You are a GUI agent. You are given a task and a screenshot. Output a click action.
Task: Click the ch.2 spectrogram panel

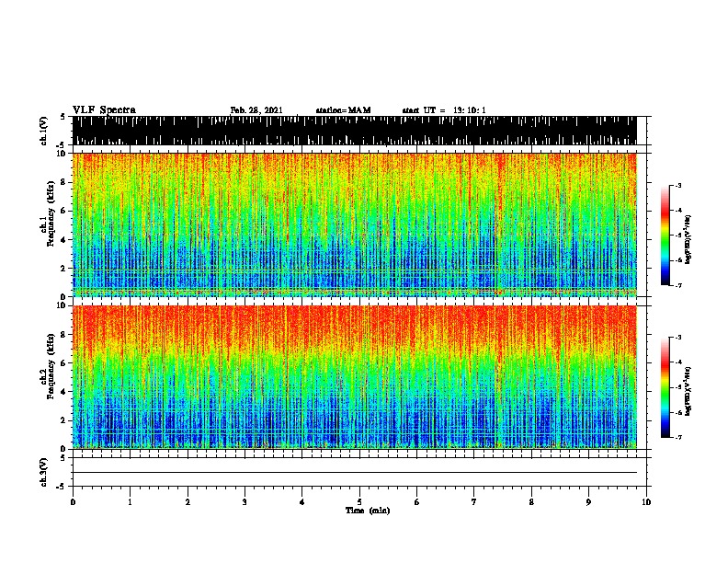tap(354, 377)
